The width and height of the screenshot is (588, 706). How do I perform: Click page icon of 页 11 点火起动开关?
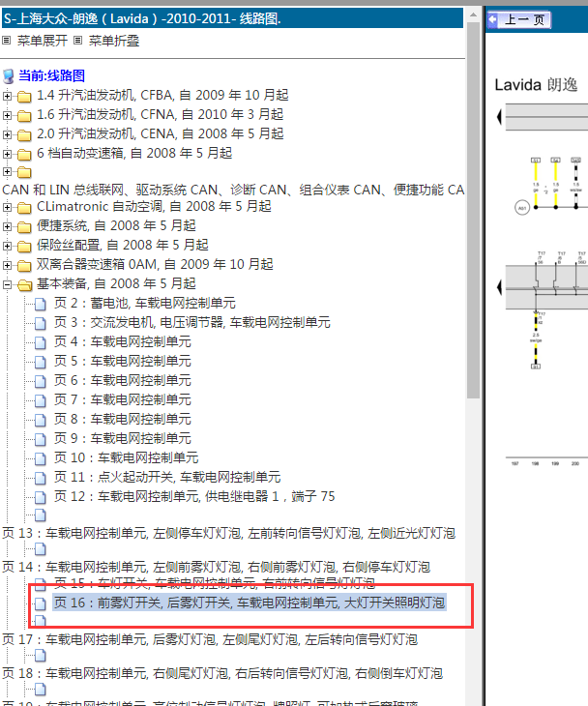(41, 478)
